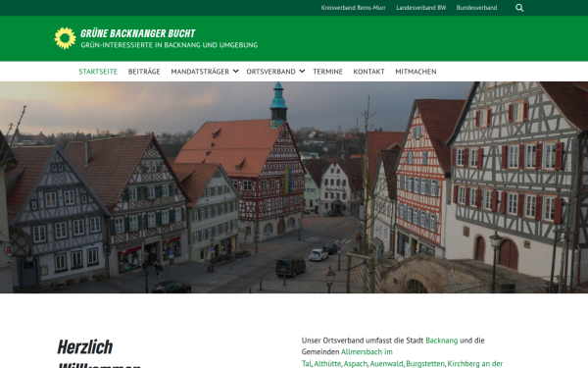The width and height of the screenshot is (588, 368).
Task: Go to Startseite menu item
Action: tap(98, 72)
